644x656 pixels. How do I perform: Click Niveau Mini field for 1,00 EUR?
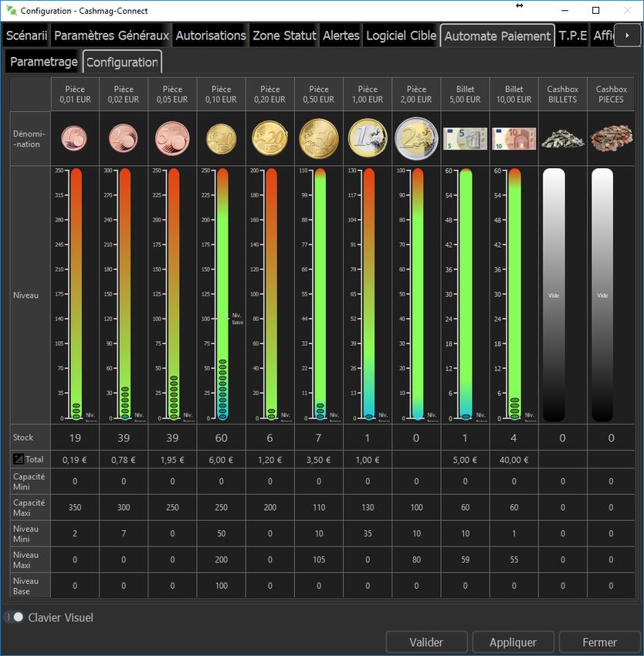(x=368, y=533)
